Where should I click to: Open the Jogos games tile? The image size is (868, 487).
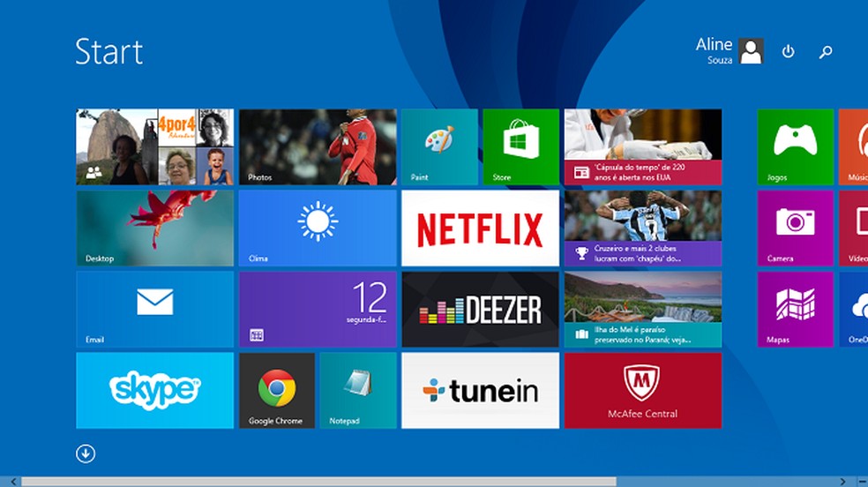(795, 146)
